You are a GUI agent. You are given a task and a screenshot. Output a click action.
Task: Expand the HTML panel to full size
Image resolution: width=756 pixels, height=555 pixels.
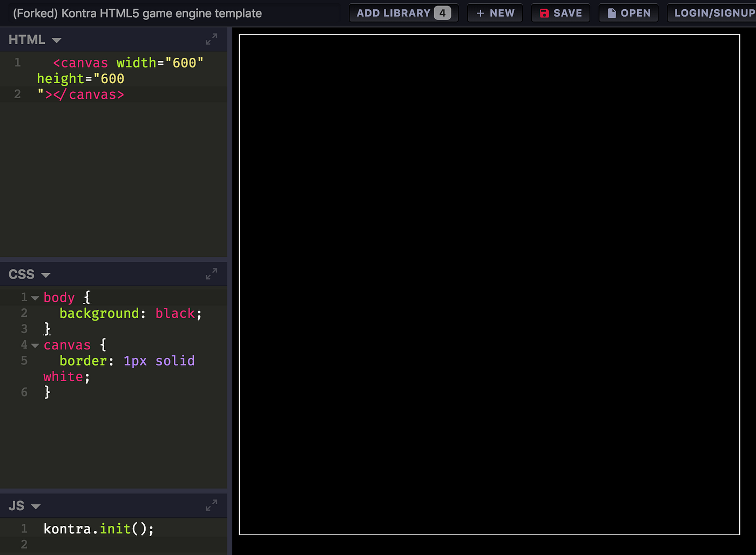(212, 39)
